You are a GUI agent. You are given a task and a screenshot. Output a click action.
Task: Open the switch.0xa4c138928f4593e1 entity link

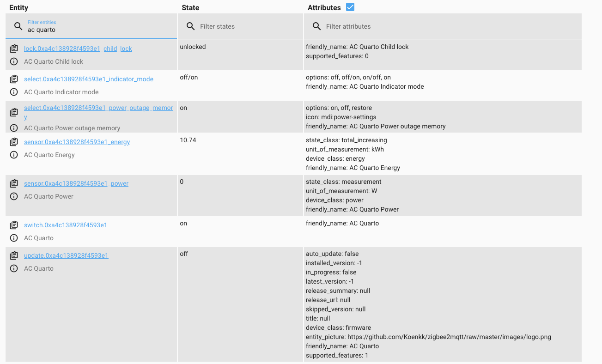coord(66,225)
